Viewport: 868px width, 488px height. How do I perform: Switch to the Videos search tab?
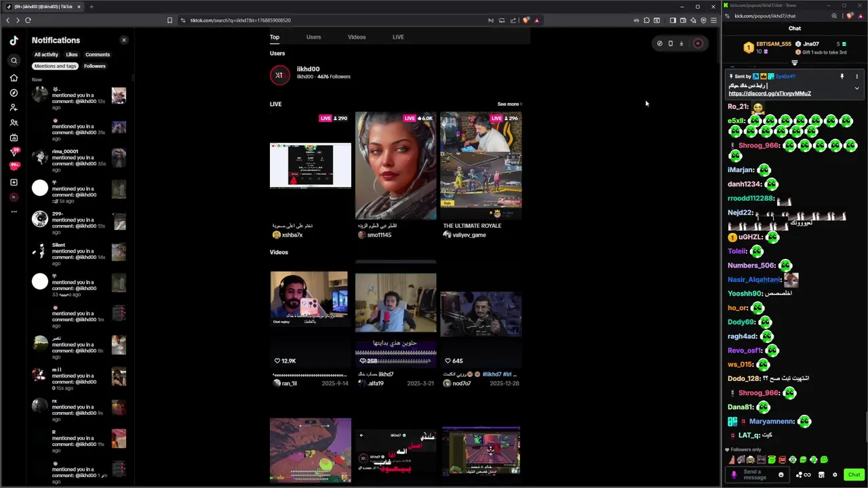(357, 37)
